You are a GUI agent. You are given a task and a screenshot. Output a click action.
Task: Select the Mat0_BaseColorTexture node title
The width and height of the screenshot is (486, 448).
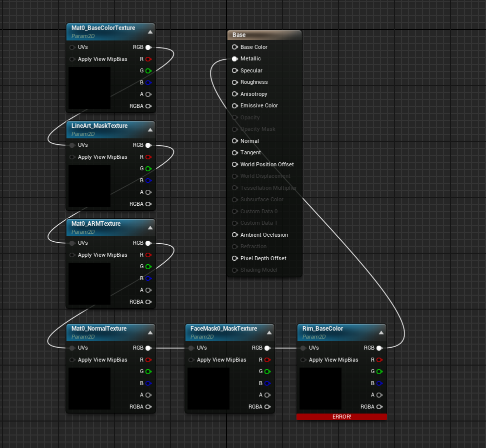click(103, 28)
